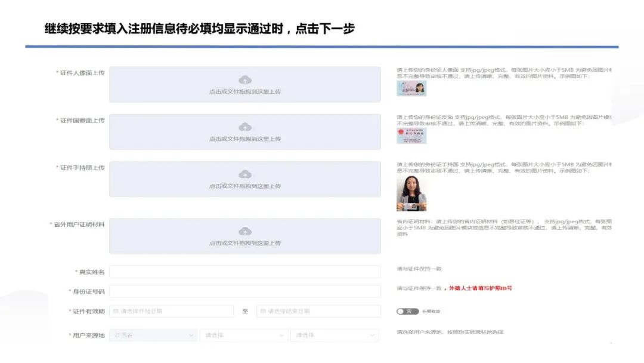
Task: Click the 省外用户证明材料 label
Action: pos(79,224)
